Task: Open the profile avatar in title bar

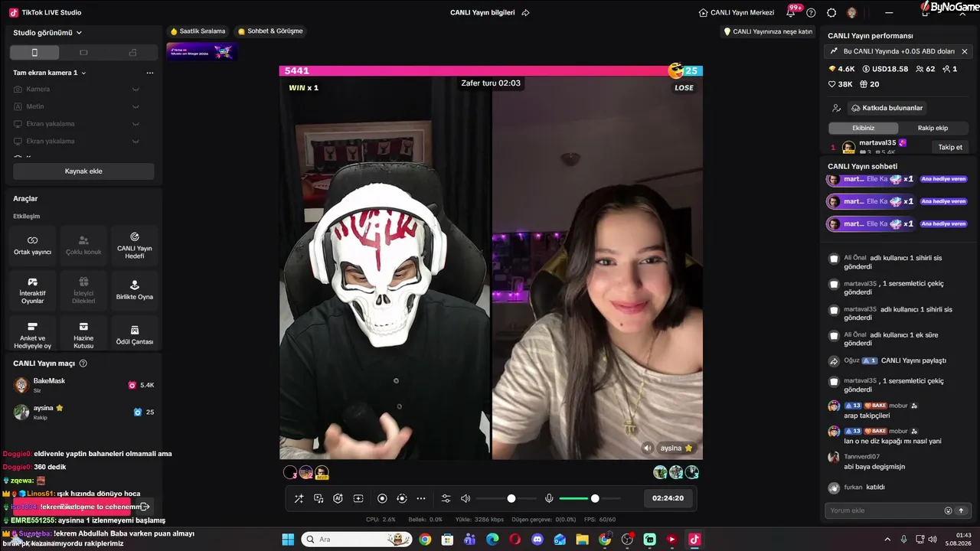Action: tap(851, 12)
